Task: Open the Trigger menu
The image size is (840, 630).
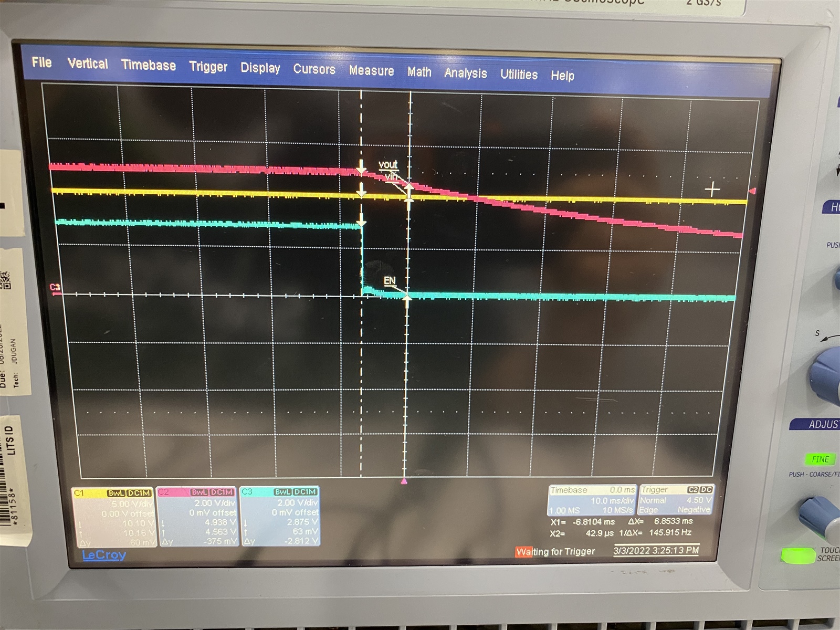Action: point(208,67)
